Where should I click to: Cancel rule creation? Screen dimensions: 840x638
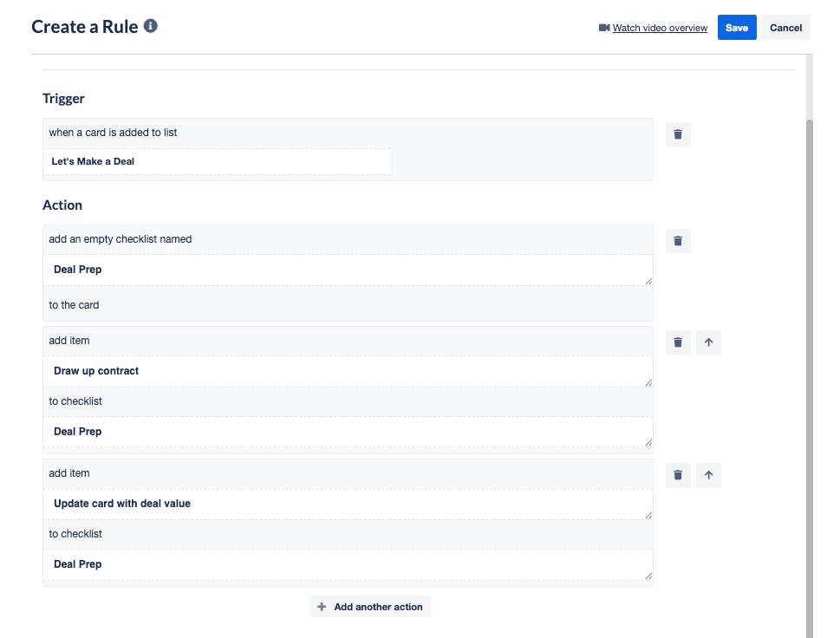(786, 28)
